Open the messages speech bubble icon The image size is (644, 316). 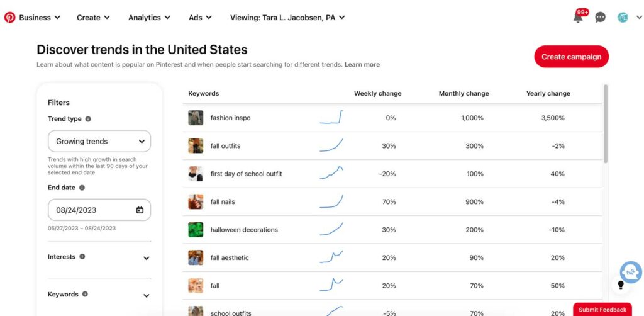tap(600, 17)
